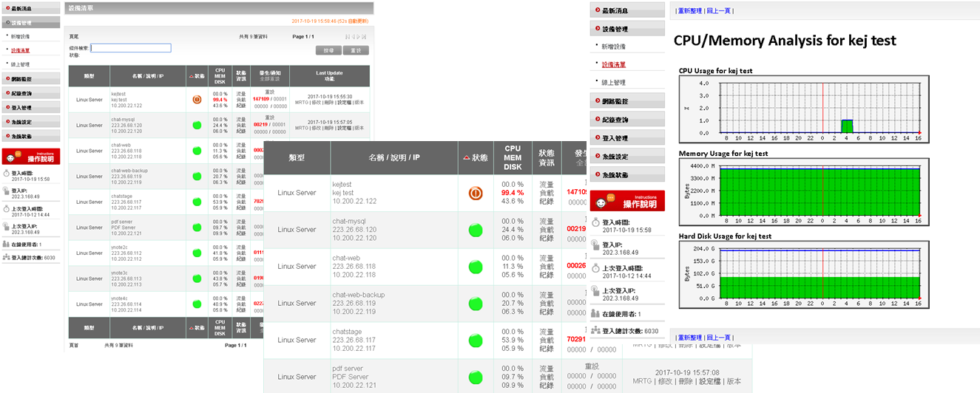Viewport: 980px width, 393px height.
Task: Select 設備清單 in left sidebar submenu
Action: click(x=20, y=50)
